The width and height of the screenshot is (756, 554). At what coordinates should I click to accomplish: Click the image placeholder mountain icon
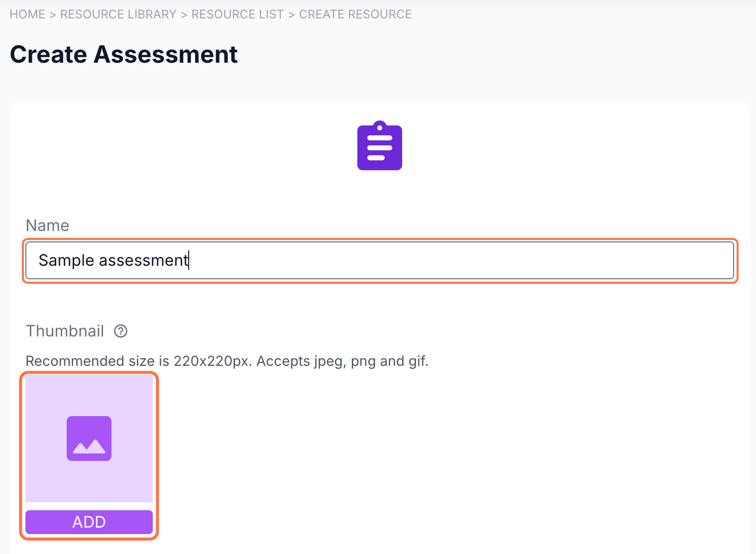[89, 439]
